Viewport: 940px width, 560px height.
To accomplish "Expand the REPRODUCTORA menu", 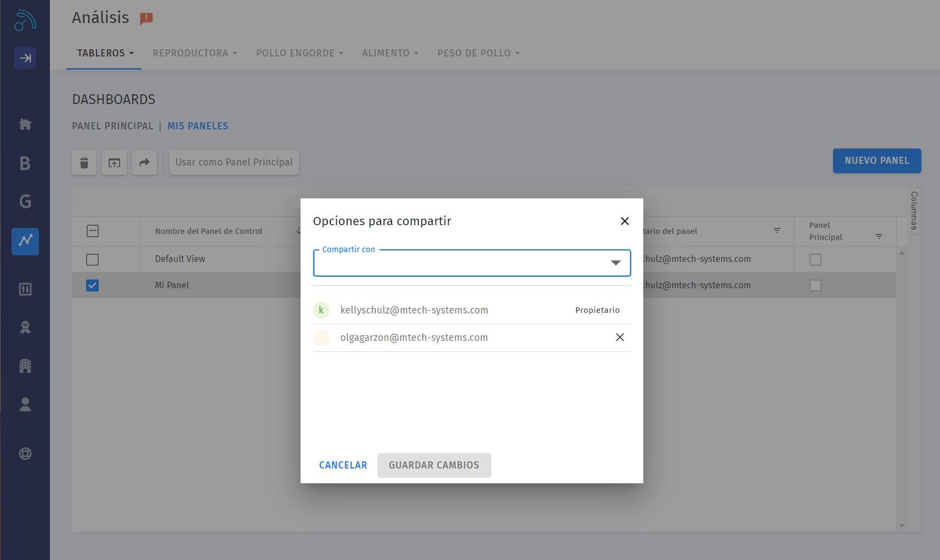I will point(195,53).
